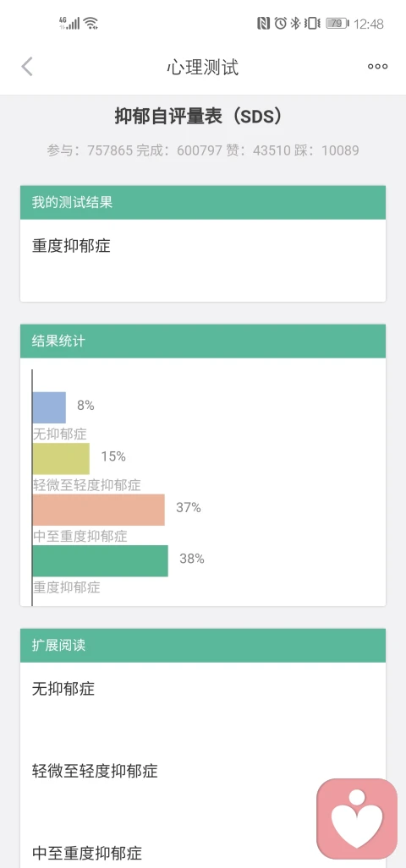Select the green 38% 重度抑郁症 bar
Screen dimensions: 406x868
(x=101, y=560)
